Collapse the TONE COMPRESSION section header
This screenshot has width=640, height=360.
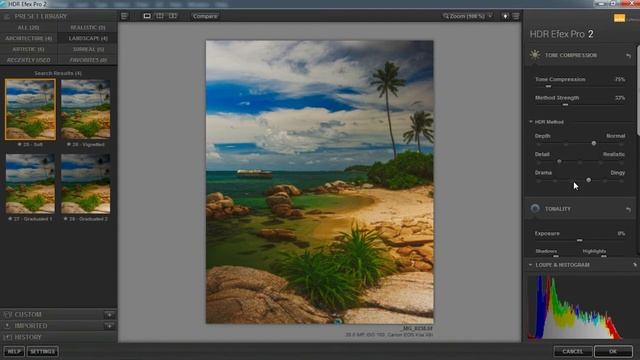point(571,55)
